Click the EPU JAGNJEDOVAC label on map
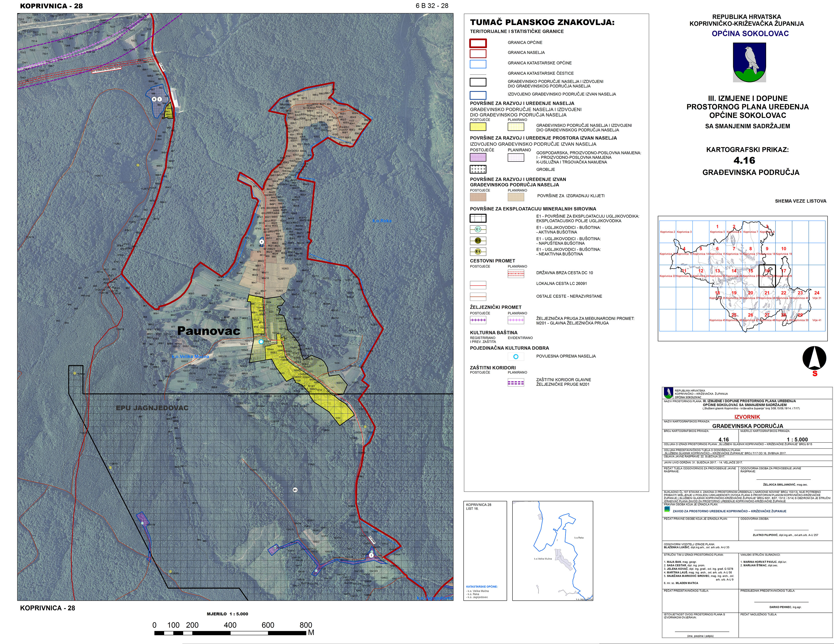 [152, 408]
